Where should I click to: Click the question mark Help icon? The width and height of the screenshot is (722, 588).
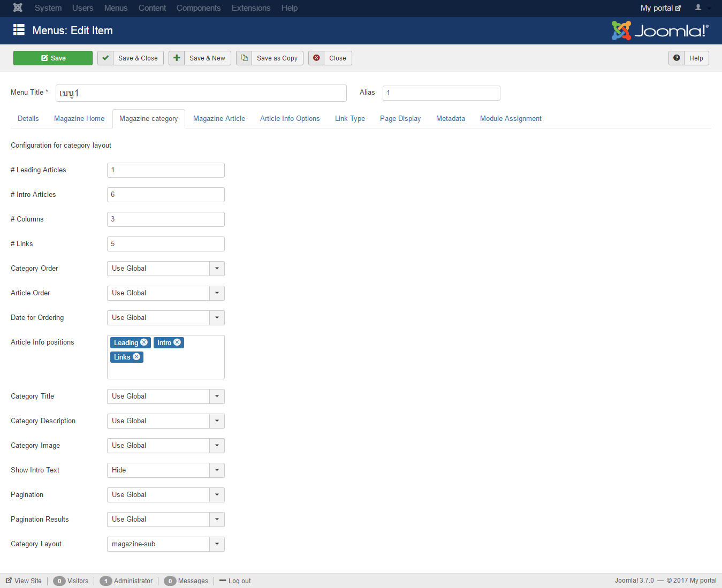click(x=677, y=58)
